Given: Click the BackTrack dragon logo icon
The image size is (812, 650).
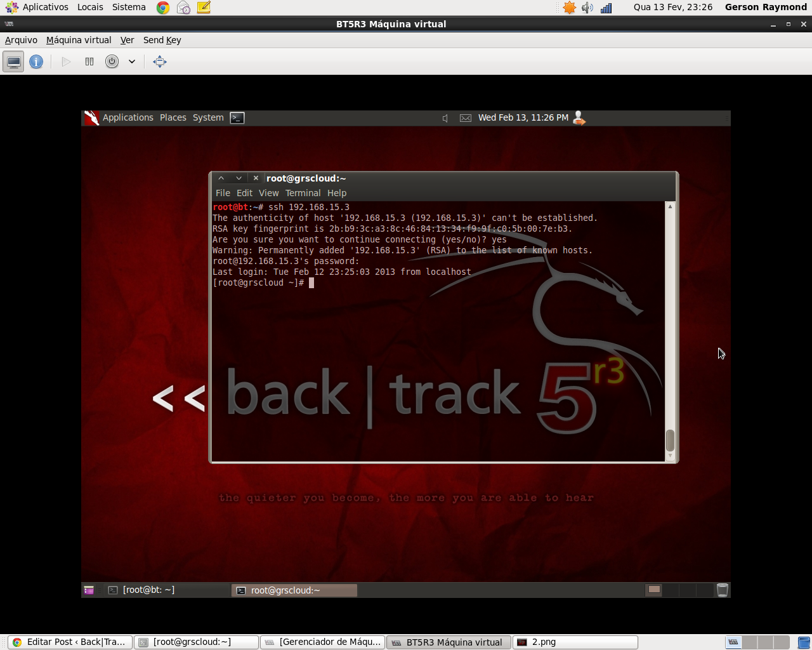Looking at the screenshot, I should pos(92,117).
